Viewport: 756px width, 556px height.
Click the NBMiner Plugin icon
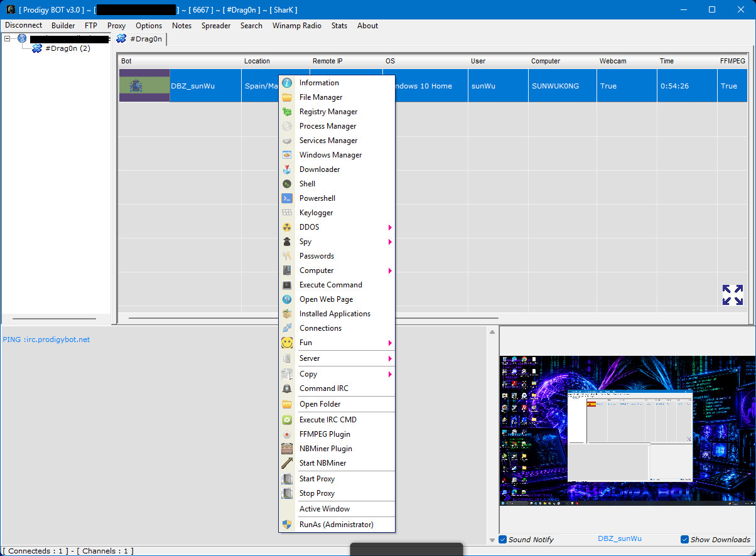click(287, 449)
